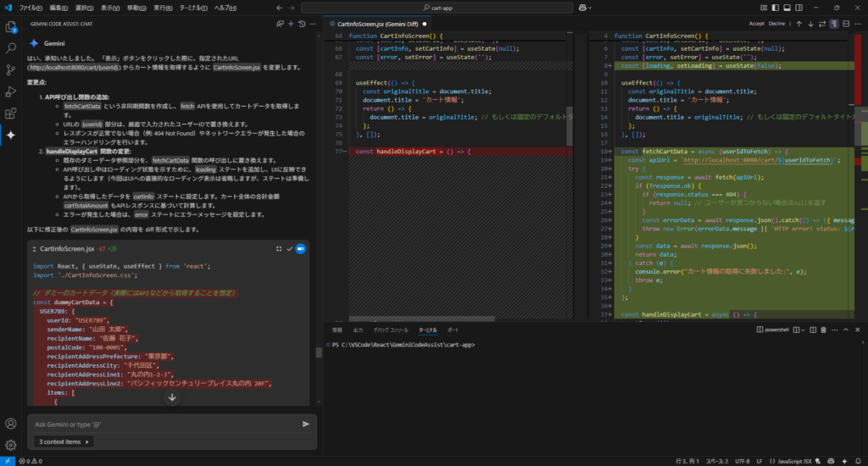Expand CartInfoScreen.jsx code block fullscreen icon

[278, 249]
